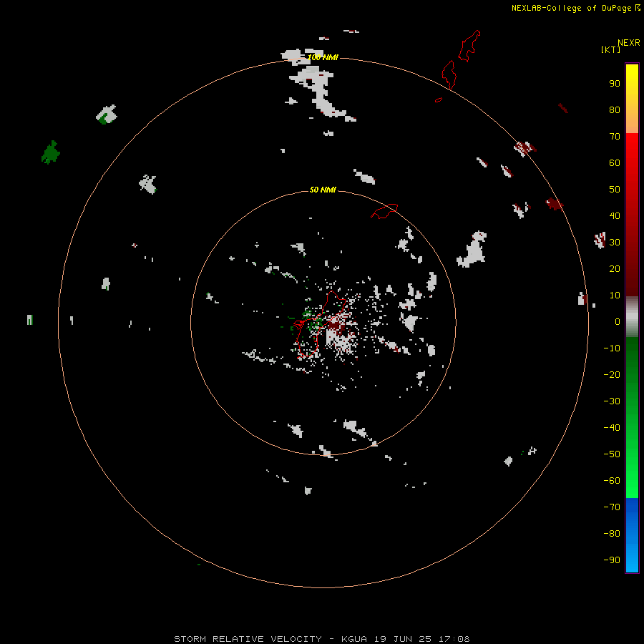Click the -20 scale value
644x644 pixels.
pyautogui.click(x=612, y=374)
